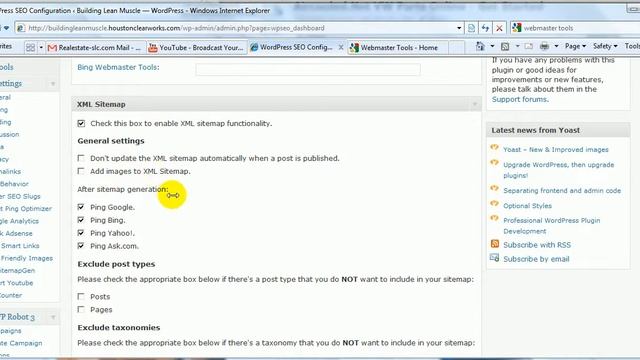Uncheck the Ping Google checkbox
The height and width of the screenshot is (360, 640).
tap(81, 207)
